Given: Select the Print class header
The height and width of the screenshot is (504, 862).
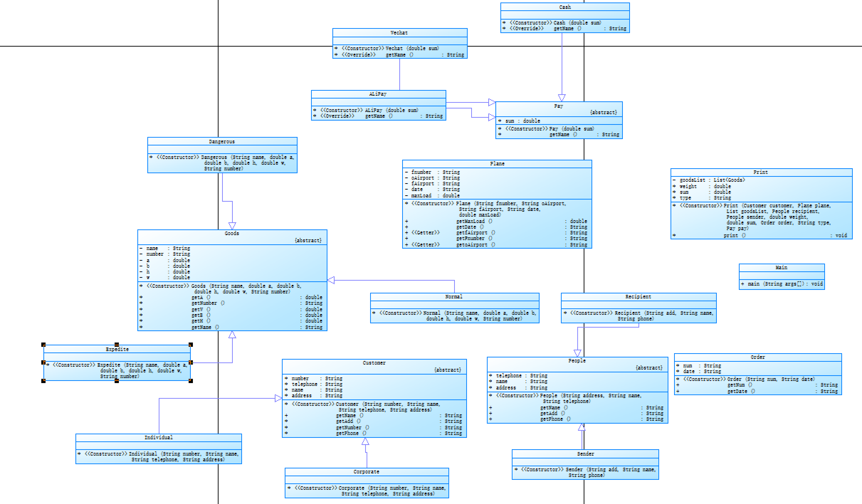Looking at the screenshot, I should click(761, 172).
